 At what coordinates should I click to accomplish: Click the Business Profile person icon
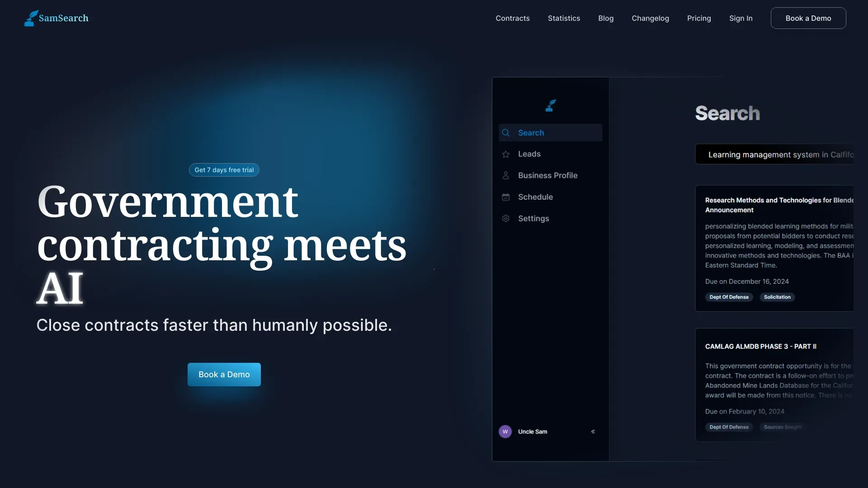click(x=505, y=175)
